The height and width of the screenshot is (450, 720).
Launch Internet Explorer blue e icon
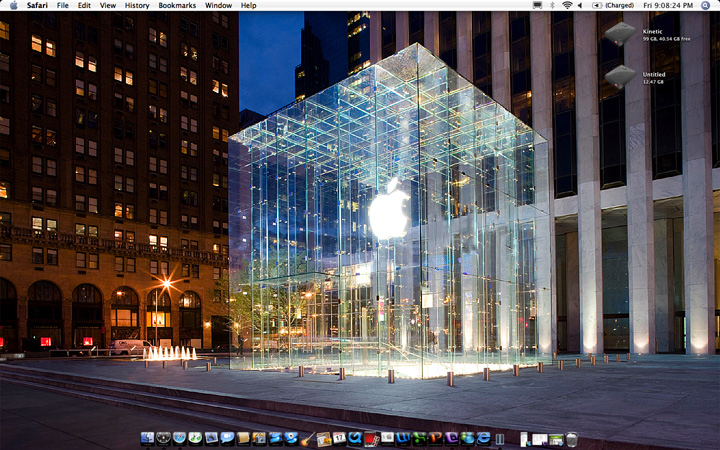484,438
